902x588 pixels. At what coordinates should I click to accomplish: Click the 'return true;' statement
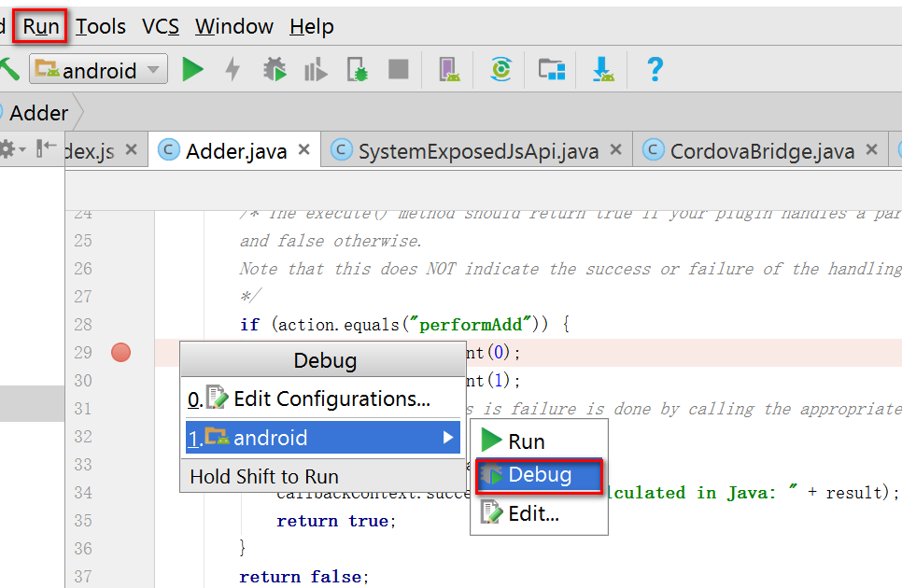point(336,521)
